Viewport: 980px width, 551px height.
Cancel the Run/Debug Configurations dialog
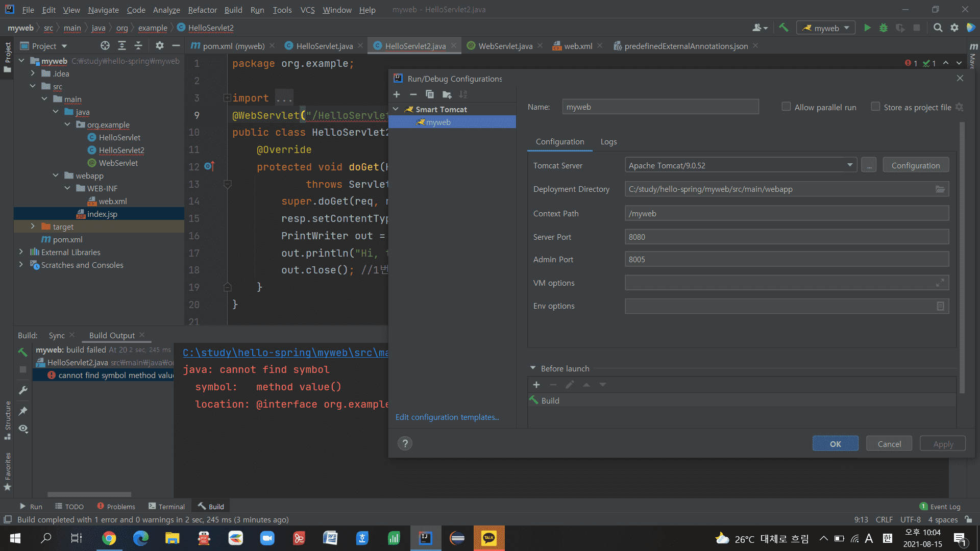pyautogui.click(x=889, y=444)
